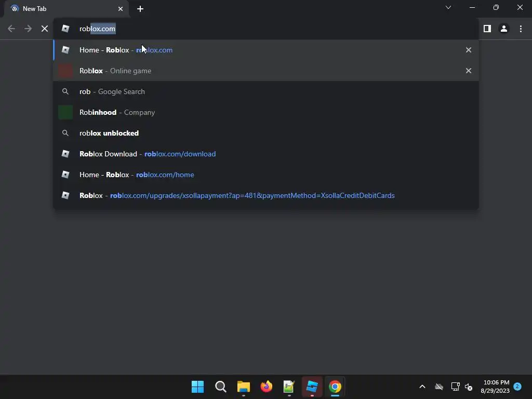Open Roblox Download suggestion

266,154
